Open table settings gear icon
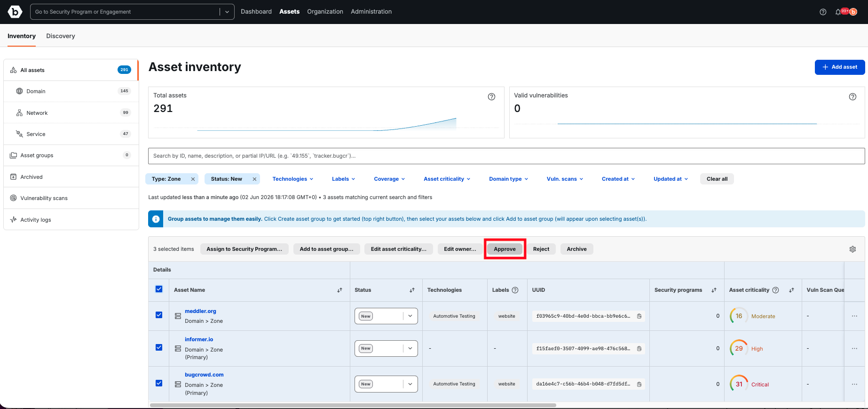868x409 pixels. pos(852,249)
